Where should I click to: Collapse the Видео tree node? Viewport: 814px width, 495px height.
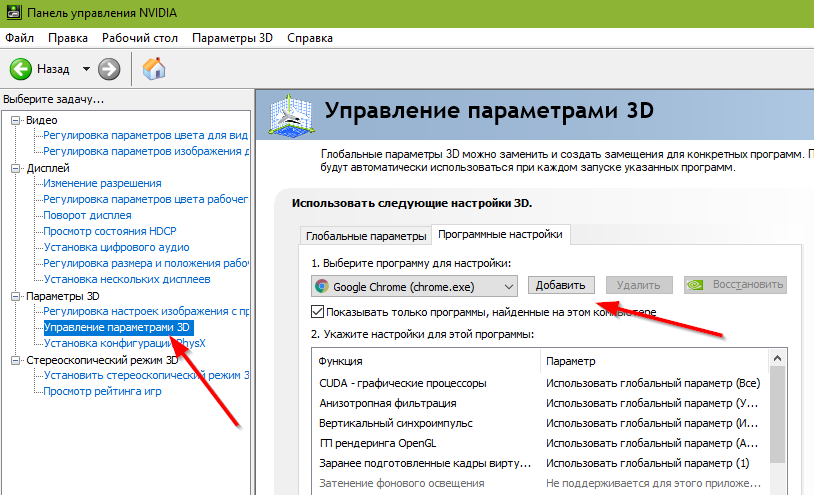click(16, 120)
